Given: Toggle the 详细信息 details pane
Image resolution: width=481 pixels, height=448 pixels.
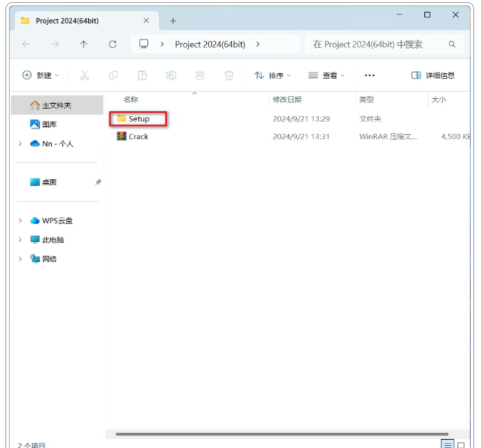Looking at the screenshot, I should (x=433, y=75).
